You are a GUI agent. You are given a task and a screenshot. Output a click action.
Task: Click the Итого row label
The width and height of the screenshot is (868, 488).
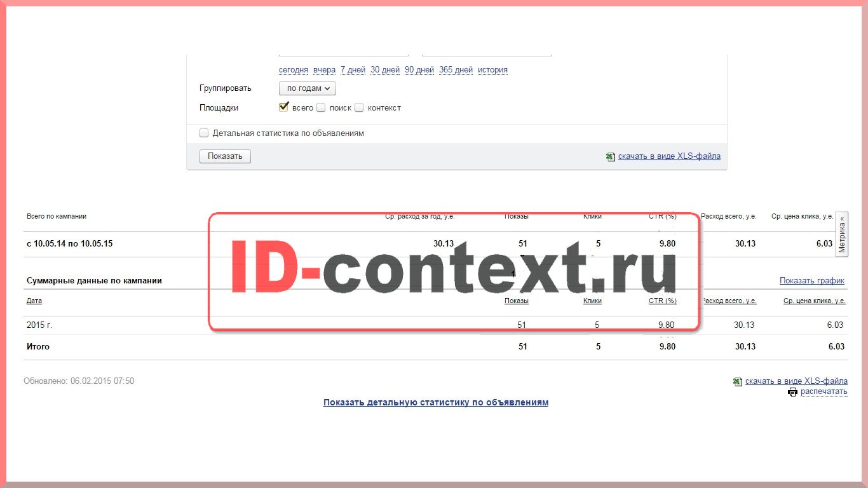click(38, 347)
